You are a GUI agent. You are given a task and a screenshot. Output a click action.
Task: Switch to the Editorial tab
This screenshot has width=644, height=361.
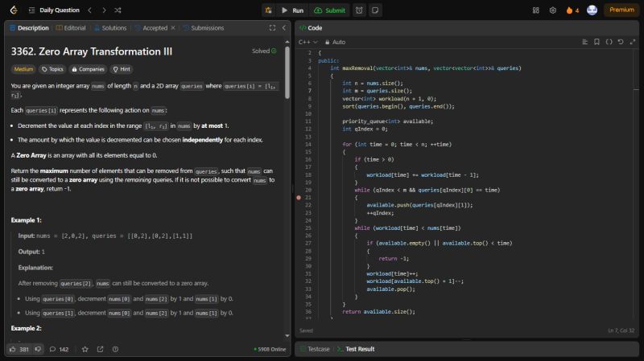point(71,27)
